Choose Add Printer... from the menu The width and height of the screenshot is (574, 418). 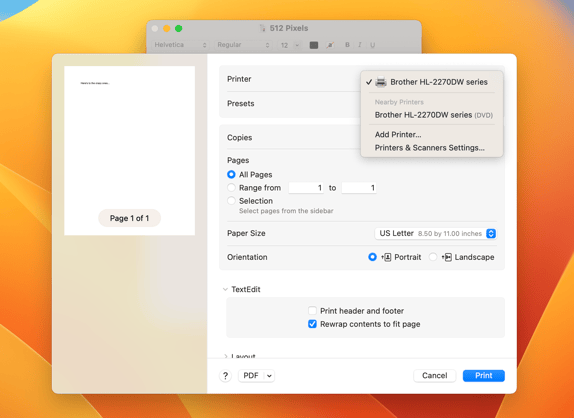pos(398,135)
